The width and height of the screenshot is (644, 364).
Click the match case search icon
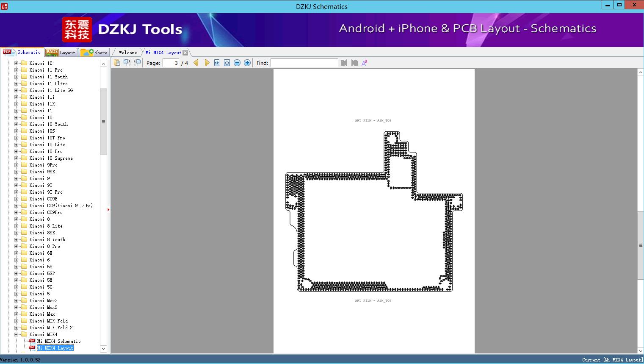pyautogui.click(x=364, y=63)
